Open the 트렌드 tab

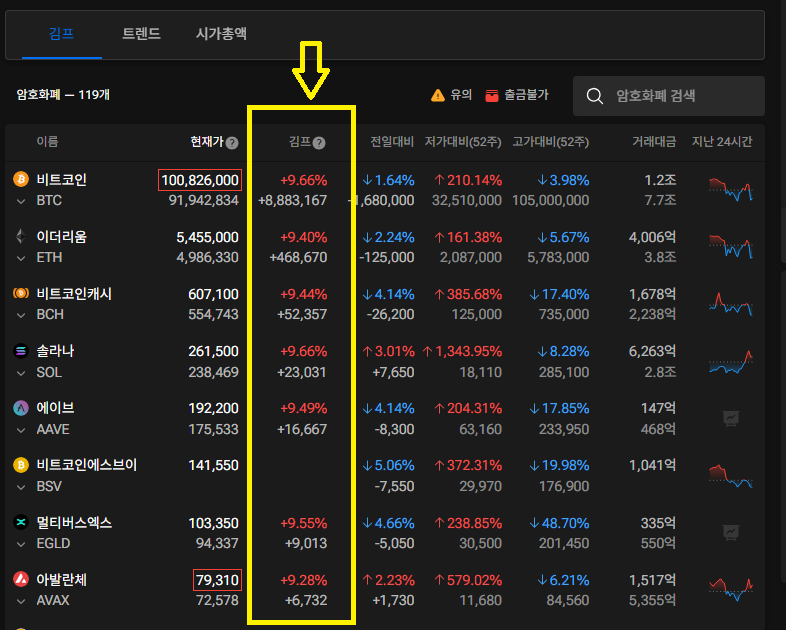tap(141, 34)
